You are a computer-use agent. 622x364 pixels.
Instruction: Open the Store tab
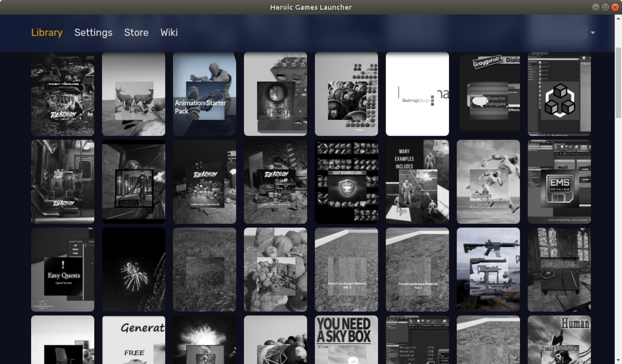point(136,33)
